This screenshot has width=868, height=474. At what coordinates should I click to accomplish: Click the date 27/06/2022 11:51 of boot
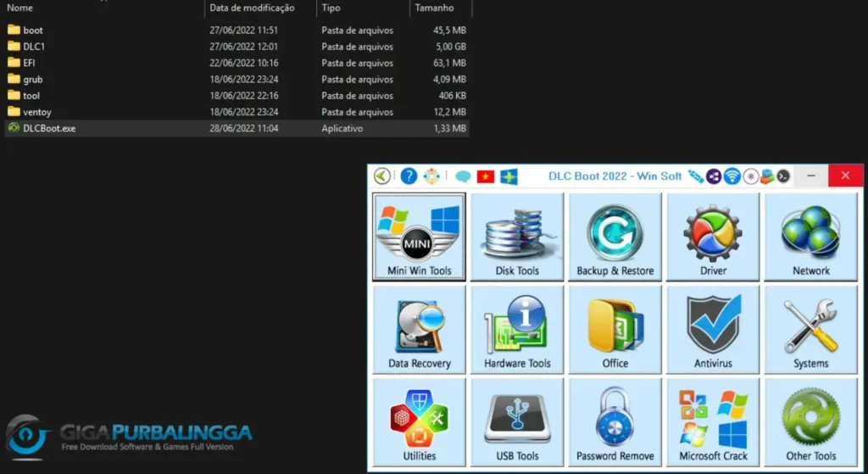[x=243, y=30]
